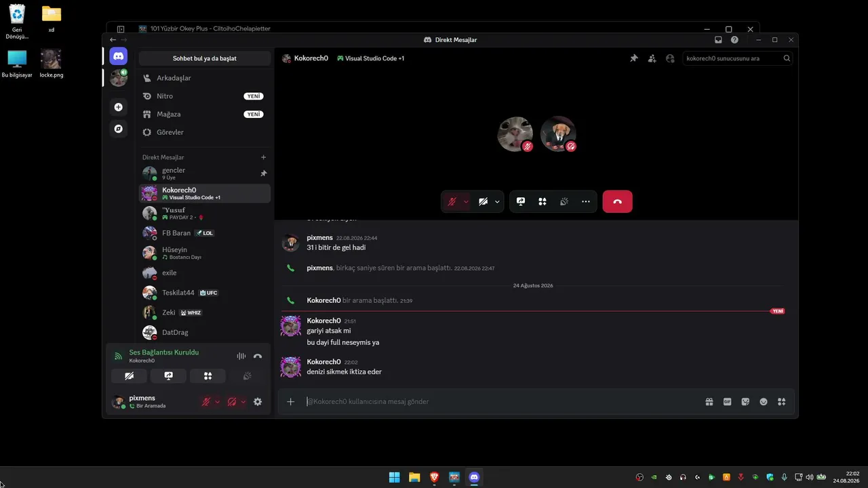
Task: Start an activity from the voice connection panel
Action: click(x=208, y=376)
